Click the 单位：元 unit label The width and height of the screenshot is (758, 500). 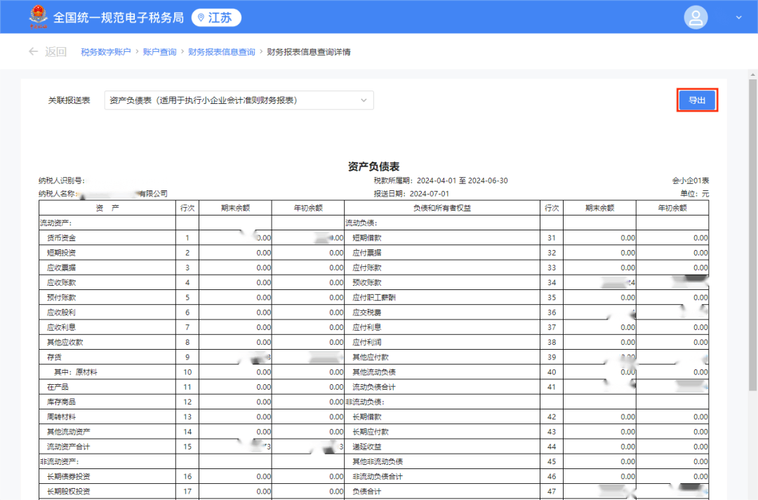[x=695, y=193]
